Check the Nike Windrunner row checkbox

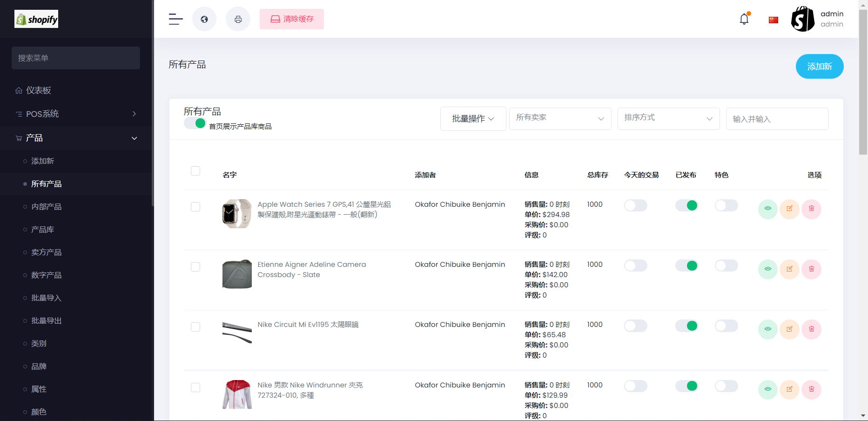click(x=195, y=387)
